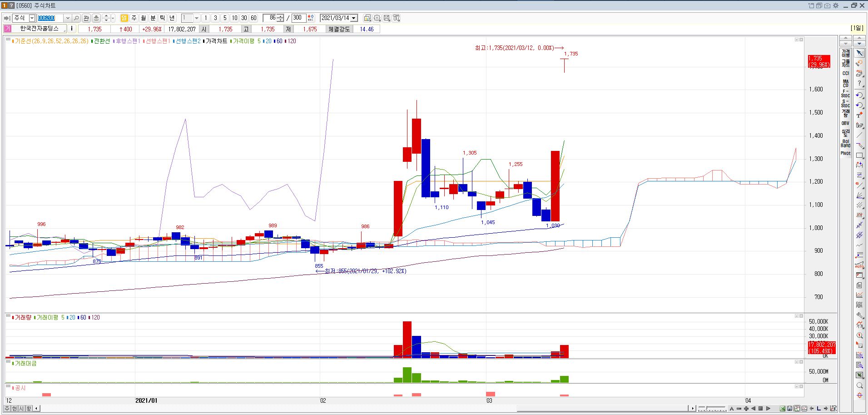Open the 주식 market type dropdown
This screenshot has height=415, width=868.
coord(32,18)
